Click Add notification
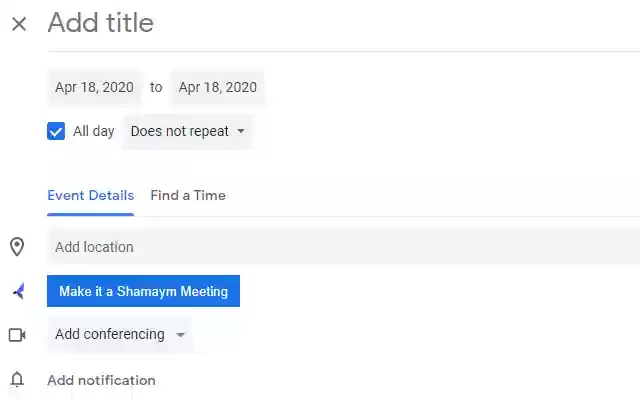The height and width of the screenshot is (400, 640). [x=101, y=380]
